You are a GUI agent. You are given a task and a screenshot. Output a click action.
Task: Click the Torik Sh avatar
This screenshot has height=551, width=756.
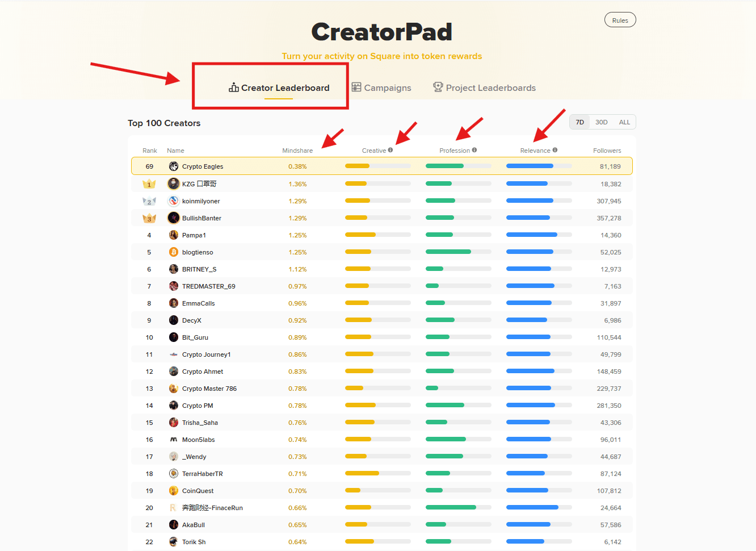click(x=174, y=542)
